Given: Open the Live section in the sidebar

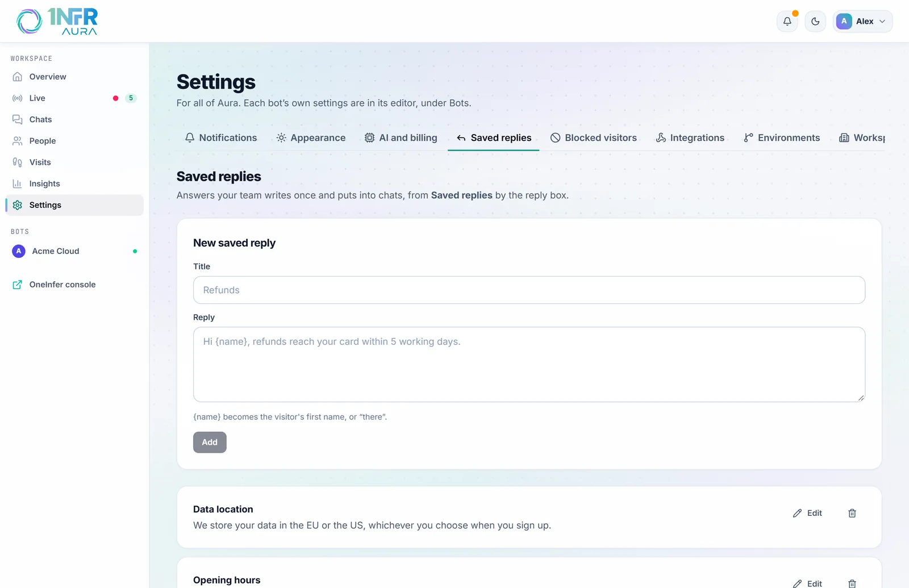Looking at the screenshot, I should point(74,98).
